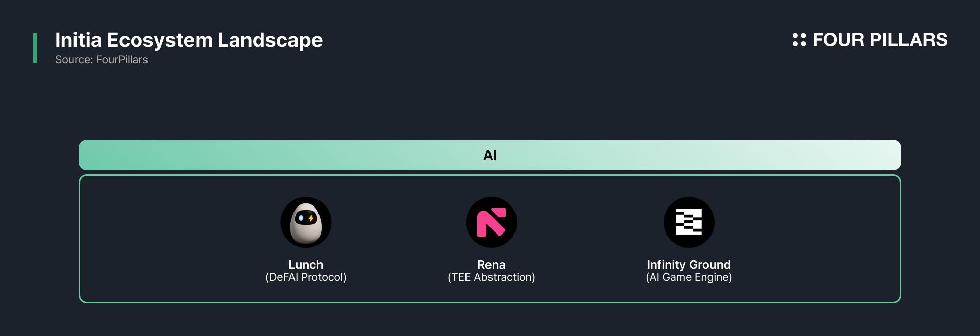Select the pink Rena logo icon
This screenshot has height=336, width=980.
tap(492, 222)
